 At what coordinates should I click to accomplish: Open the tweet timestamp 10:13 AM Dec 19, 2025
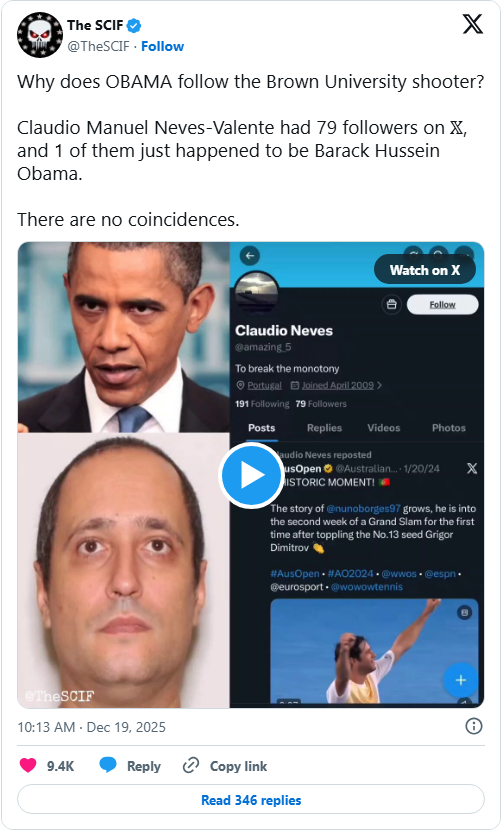tap(91, 727)
